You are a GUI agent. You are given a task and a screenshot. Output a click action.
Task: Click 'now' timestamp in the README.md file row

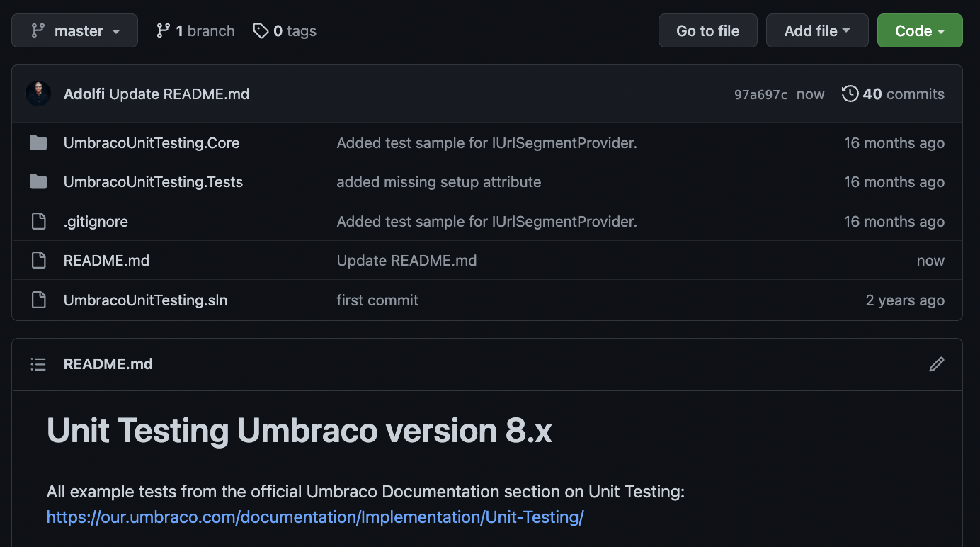(x=930, y=261)
